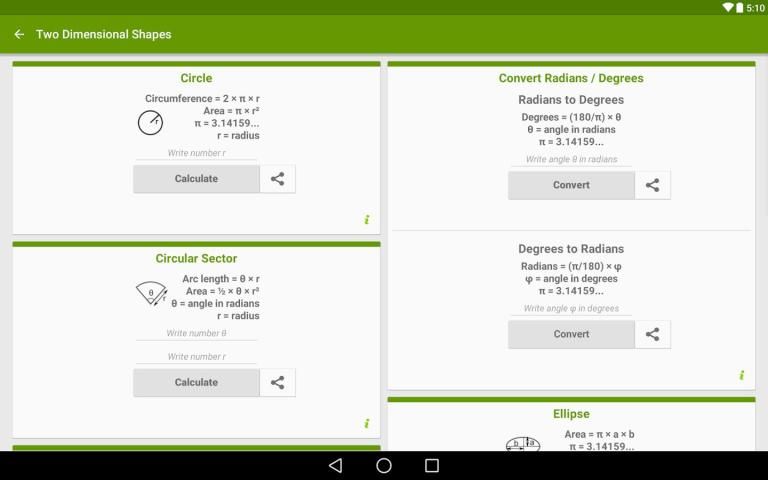This screenshot has width=768, height=480.
Task: Open info for the Circular Sector card
Action: pos(367,423)
